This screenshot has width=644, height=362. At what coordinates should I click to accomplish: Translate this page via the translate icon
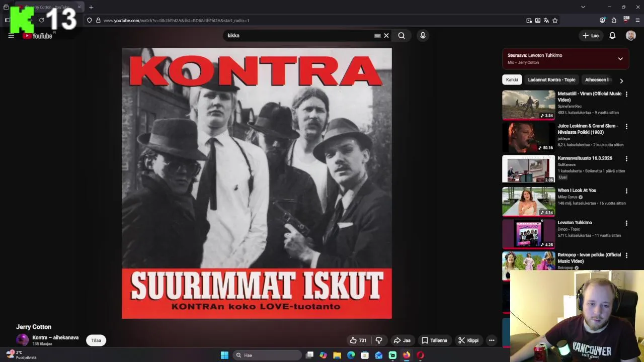click(x=546, y=21)
